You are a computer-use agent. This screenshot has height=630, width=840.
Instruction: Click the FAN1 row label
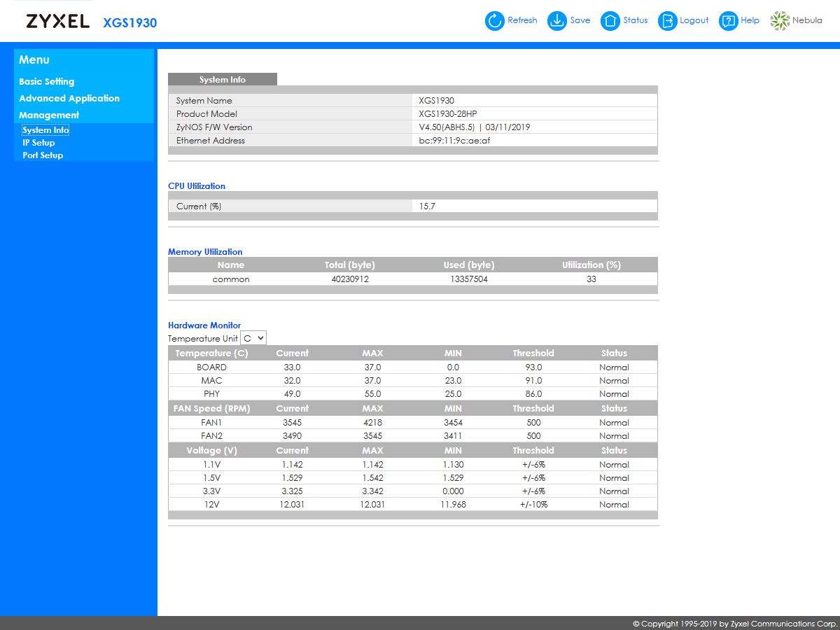coord(211,423)
